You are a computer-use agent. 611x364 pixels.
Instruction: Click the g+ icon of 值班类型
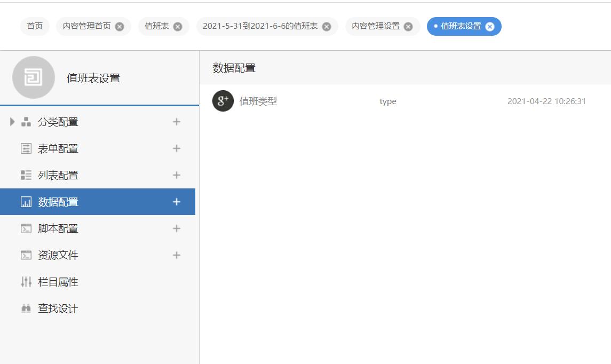223,101
